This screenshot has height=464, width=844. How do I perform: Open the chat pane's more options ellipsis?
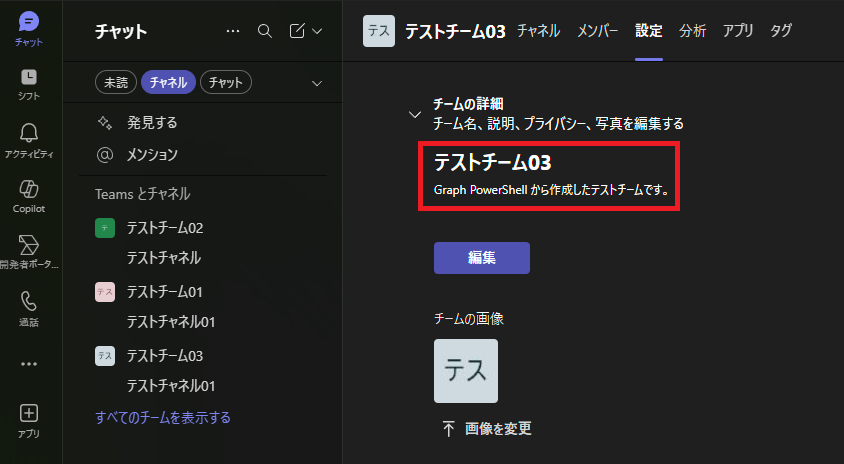point(233,31)
